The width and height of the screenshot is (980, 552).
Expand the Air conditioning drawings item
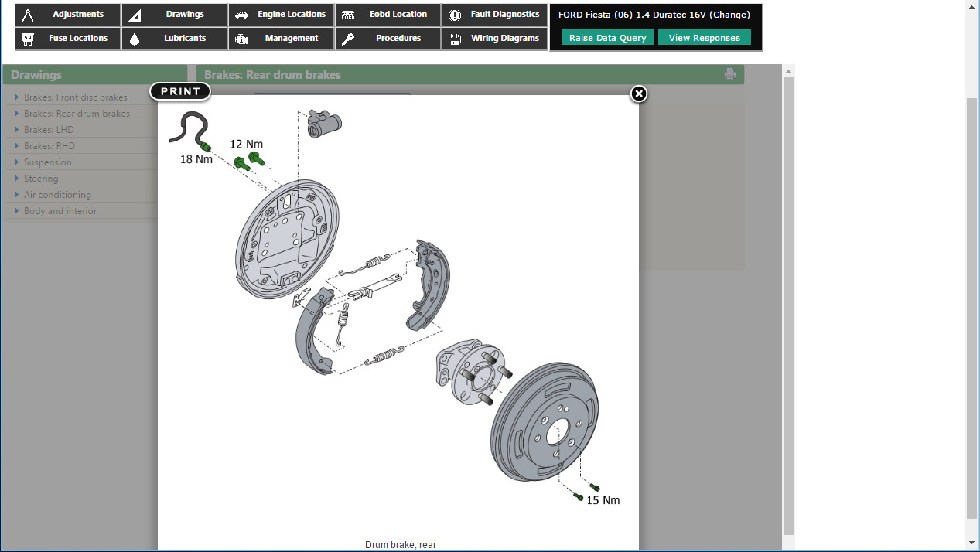click(x=57, y=195)
